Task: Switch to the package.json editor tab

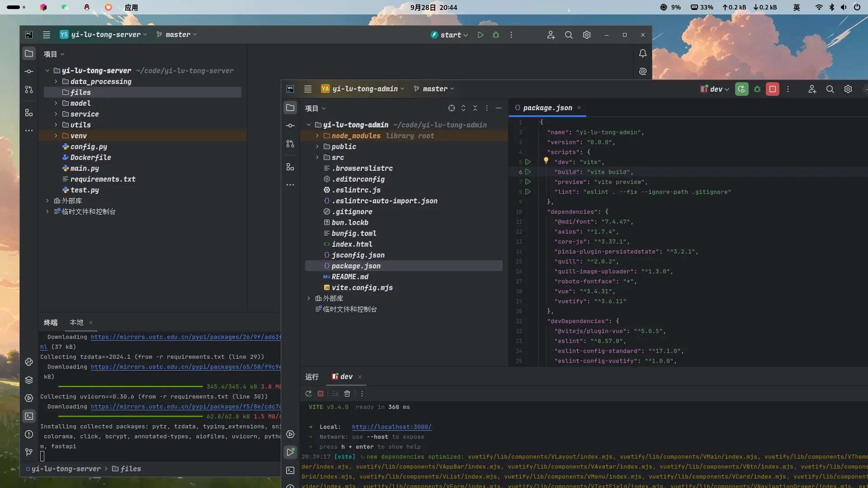Action: [x=547, y=108]
